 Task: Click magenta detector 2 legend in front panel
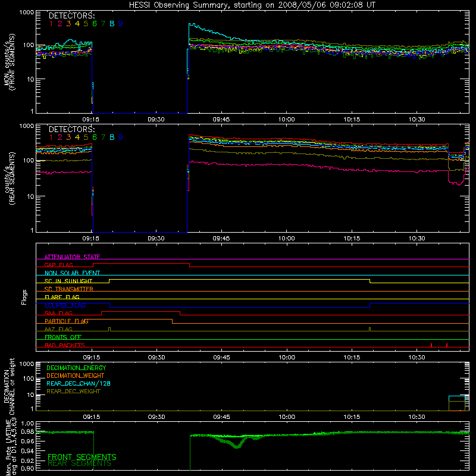[x=60, y=24]
